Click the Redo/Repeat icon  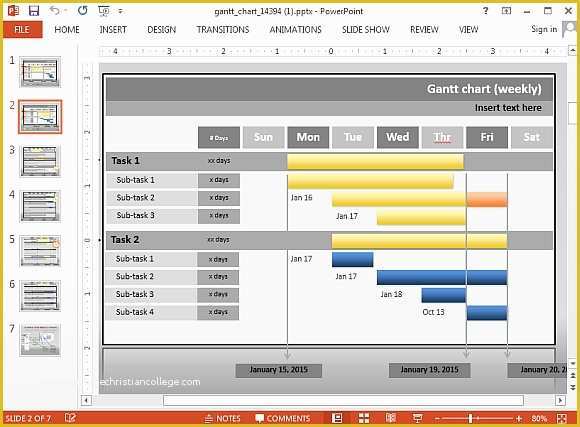click(82, 11)
